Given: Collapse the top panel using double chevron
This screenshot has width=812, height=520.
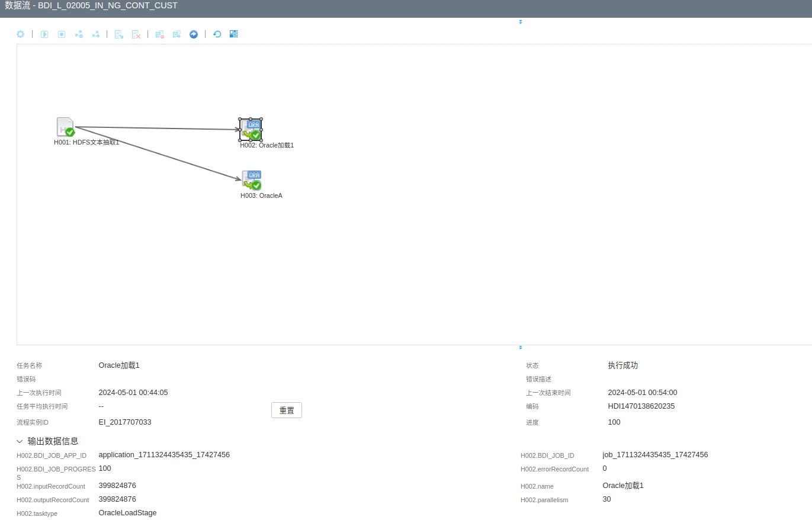Looking at the screenshot, I should click(x=521, y=22).
